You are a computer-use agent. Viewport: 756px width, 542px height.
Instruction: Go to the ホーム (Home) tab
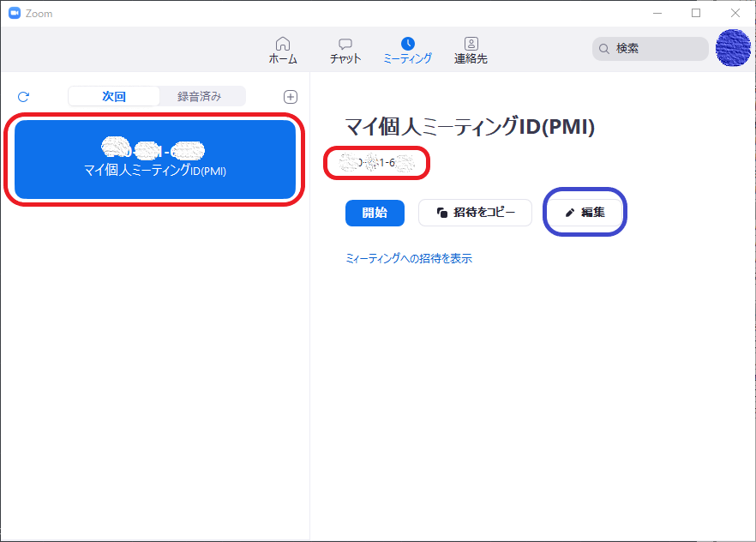[x=283, y=51]
